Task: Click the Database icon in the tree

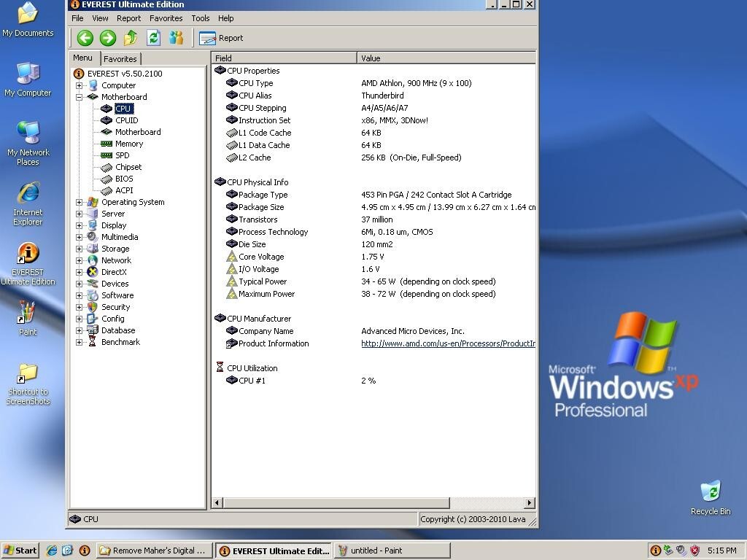Action: [x=93, y=330]
